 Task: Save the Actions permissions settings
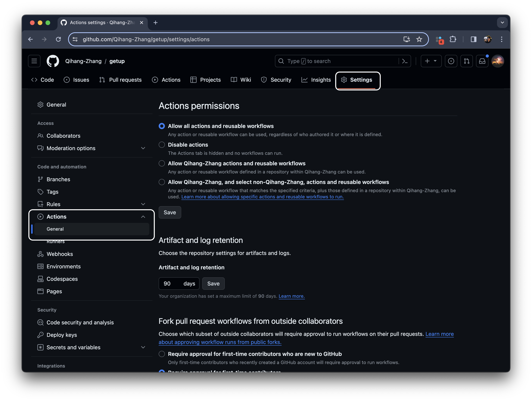tap(170, 212)
